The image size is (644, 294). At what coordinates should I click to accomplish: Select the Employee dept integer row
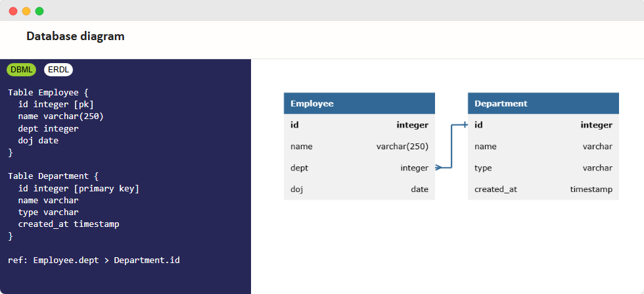pyautogui.click(x=359, y=168)
